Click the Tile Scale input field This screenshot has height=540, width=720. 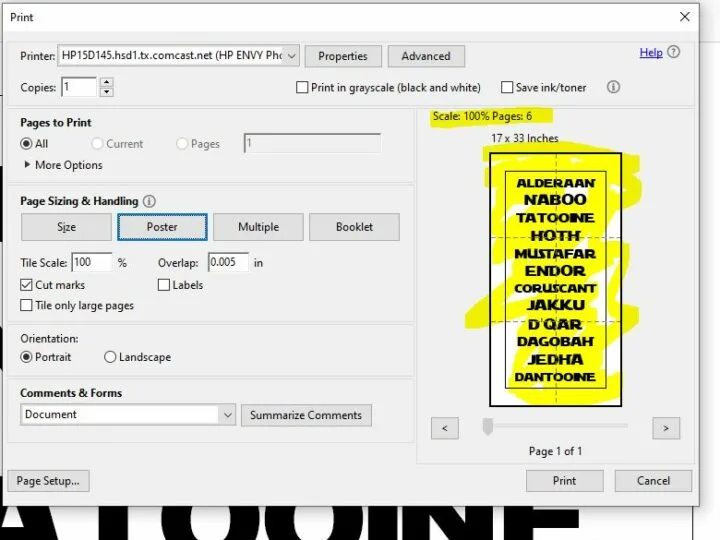pos(93,263)
